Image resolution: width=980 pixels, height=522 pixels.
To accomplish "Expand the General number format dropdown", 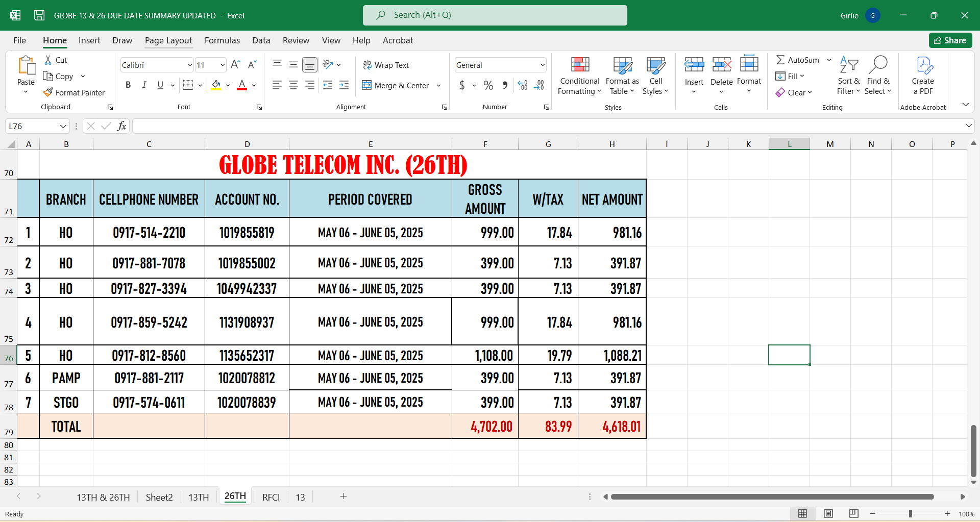I will tap(542, 65).
